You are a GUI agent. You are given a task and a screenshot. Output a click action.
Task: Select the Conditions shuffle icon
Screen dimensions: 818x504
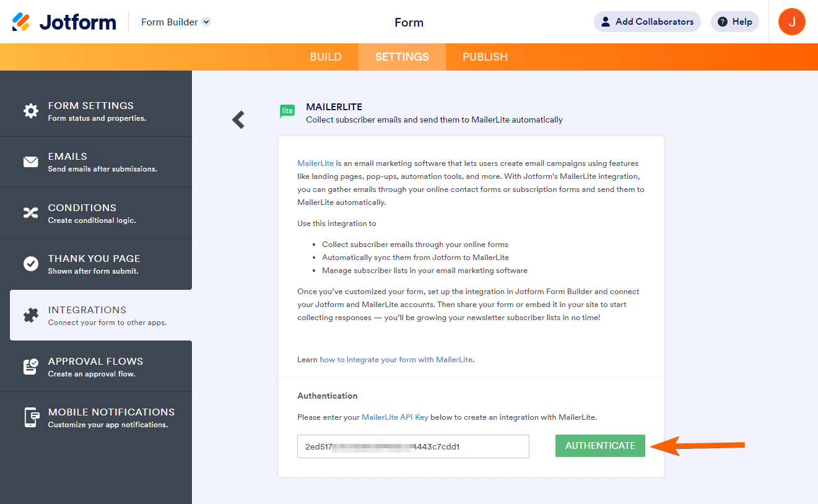pyautogui.click(x=31, y=213)
